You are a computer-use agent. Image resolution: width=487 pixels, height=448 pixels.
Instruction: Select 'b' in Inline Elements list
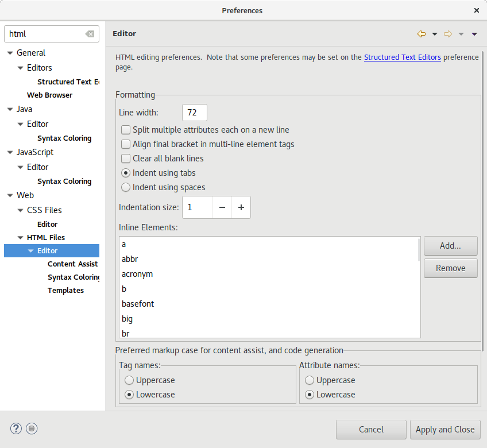(269, 289)
